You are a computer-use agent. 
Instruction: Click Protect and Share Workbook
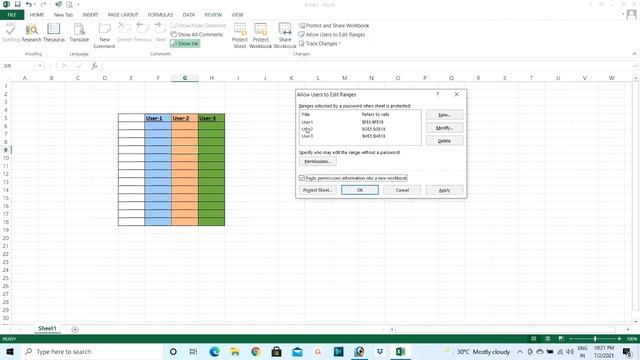(334, 25)
